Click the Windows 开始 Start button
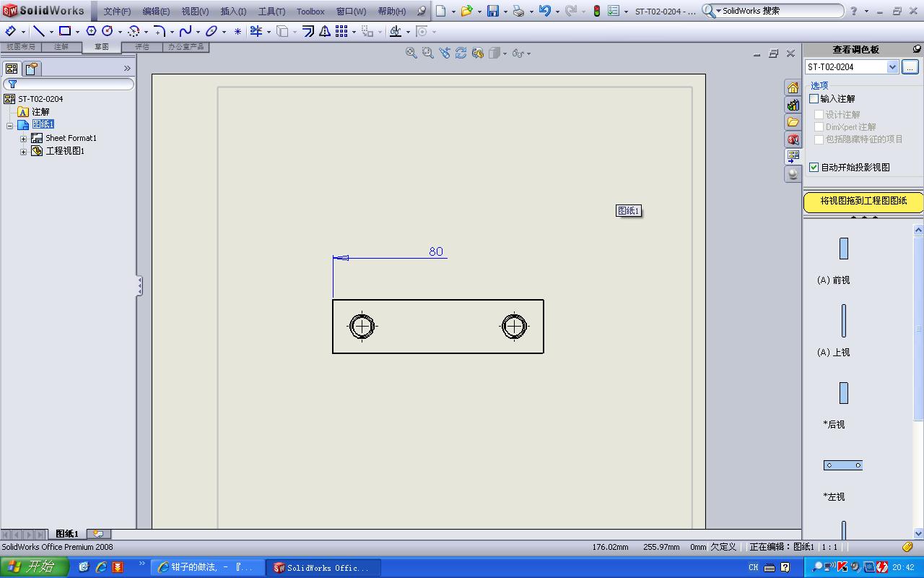Image resolution: width=924 pixels, height=578 pixels. pyautogui.click(x=34, y=567)
